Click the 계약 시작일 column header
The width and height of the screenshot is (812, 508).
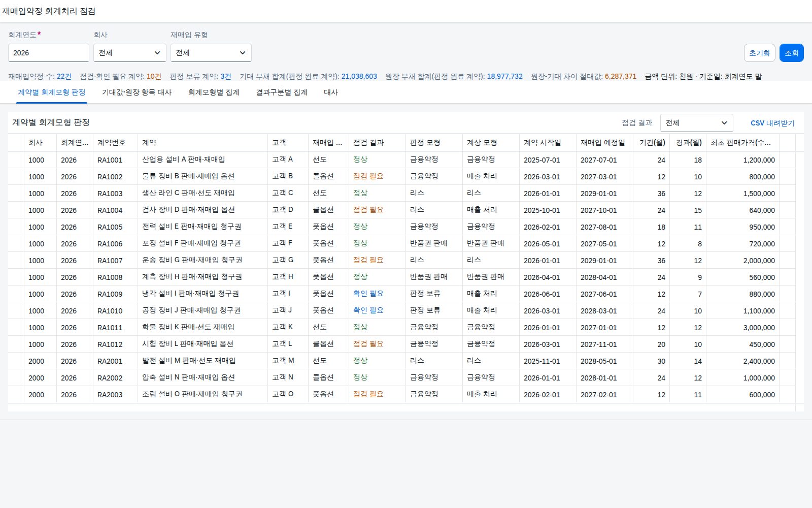click(548, 143)
